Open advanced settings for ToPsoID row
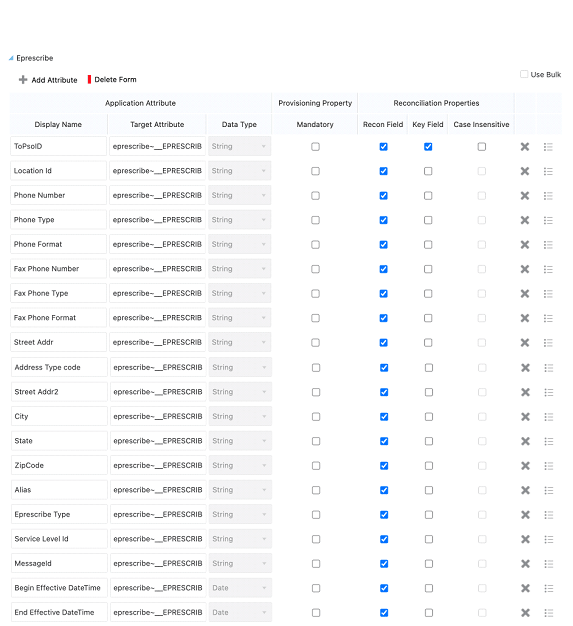Viewport: 573px width, 626px height. [548, 147]
